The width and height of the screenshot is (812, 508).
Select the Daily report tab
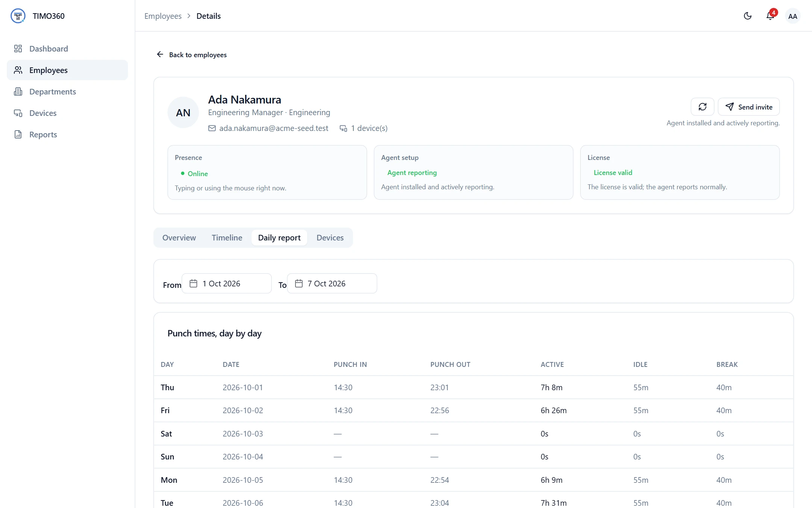pyautogui.click(x=279, y=238)
